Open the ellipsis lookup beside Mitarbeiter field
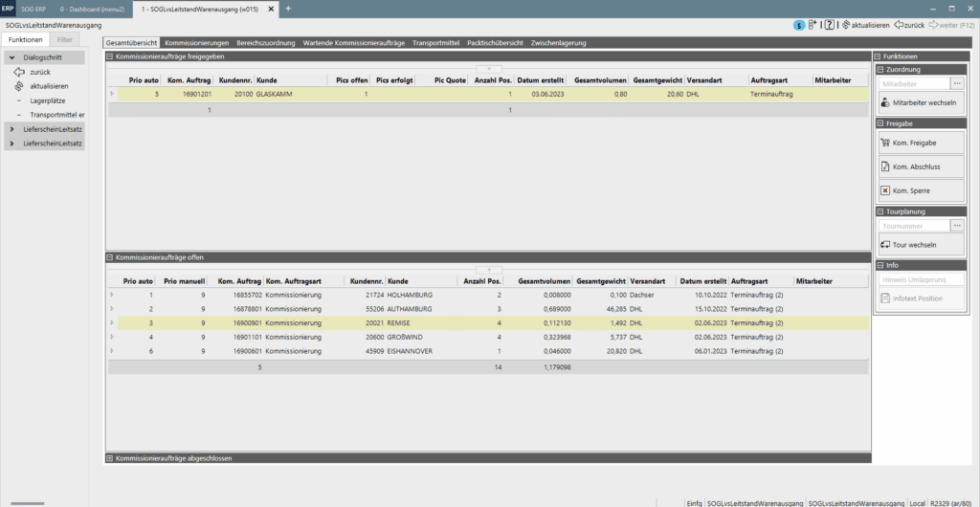Viewport: 980px width, 507px height. pos(957,83)
